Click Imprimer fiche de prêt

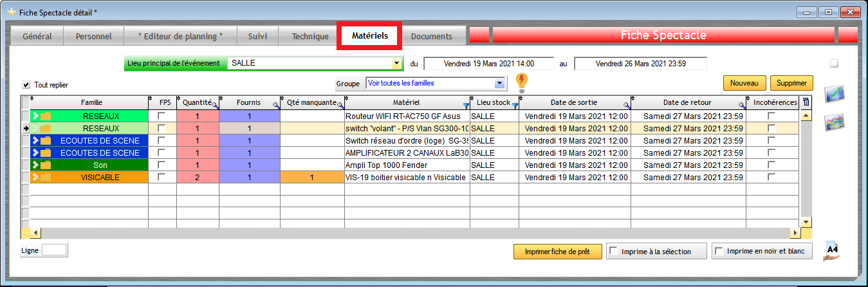pos(558,252)
